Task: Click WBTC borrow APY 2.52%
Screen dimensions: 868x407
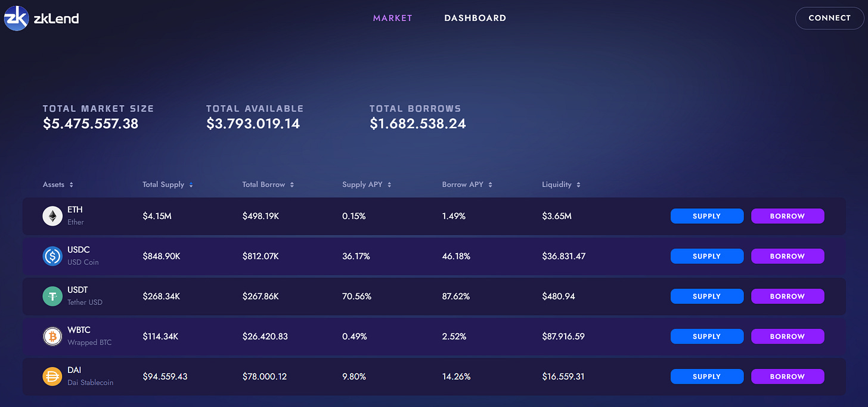Action: click(455, 336)
